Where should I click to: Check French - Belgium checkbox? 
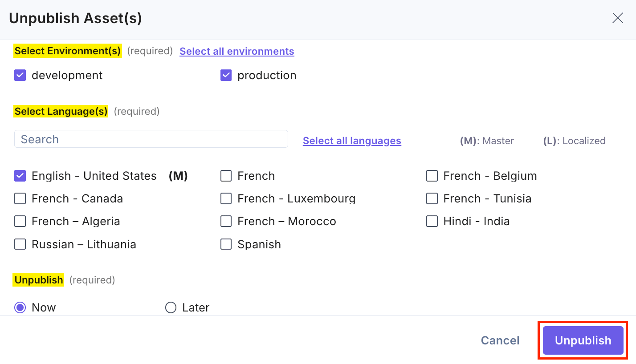tap(432, 176)
